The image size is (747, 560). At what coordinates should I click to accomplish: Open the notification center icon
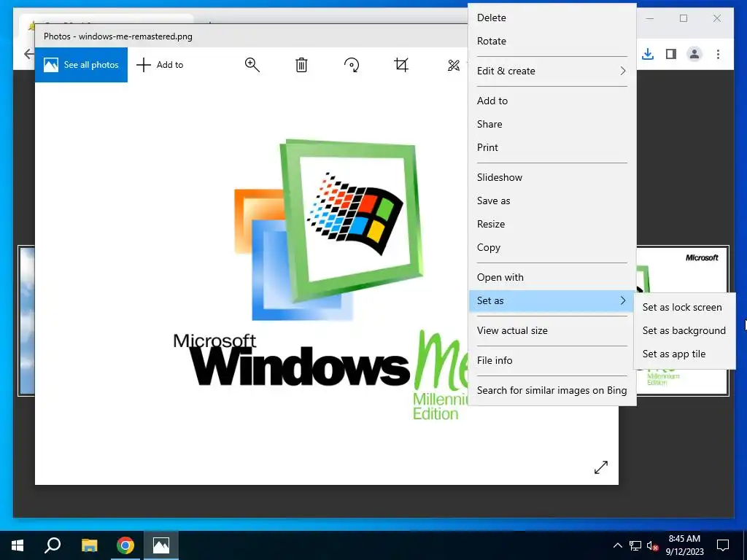(723, 545)
